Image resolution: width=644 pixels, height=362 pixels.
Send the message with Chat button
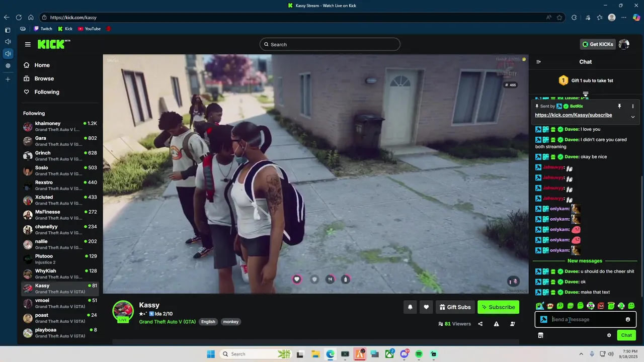pos(626,335)
